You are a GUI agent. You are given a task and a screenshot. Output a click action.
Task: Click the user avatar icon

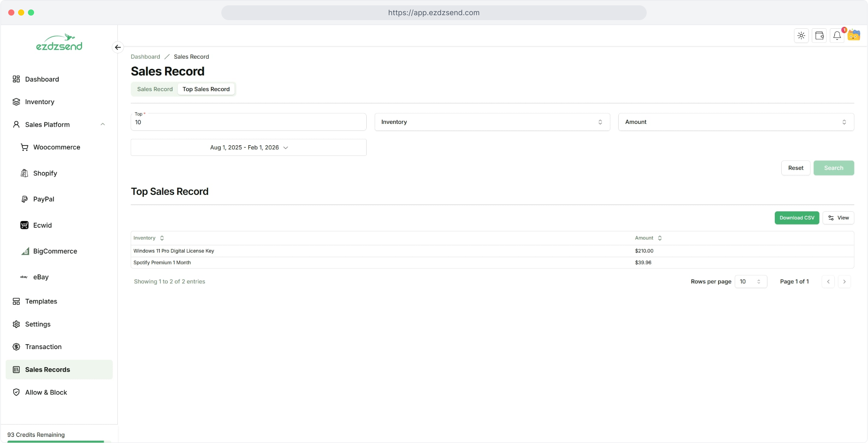pos(854,35)
